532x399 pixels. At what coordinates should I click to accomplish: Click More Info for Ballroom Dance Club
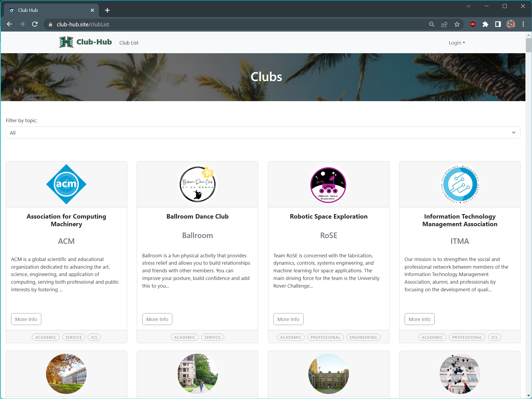(157, 319)
